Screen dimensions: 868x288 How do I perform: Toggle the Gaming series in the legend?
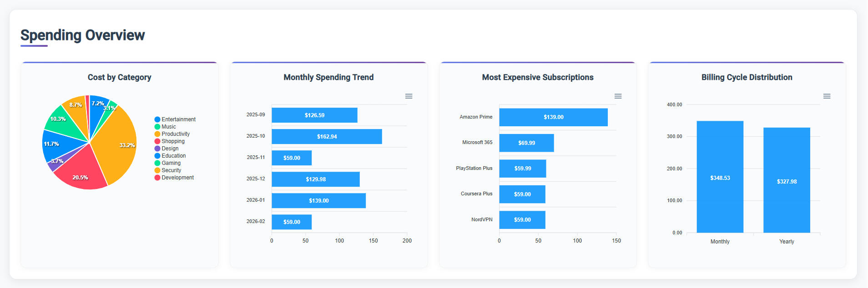(171, 163)
